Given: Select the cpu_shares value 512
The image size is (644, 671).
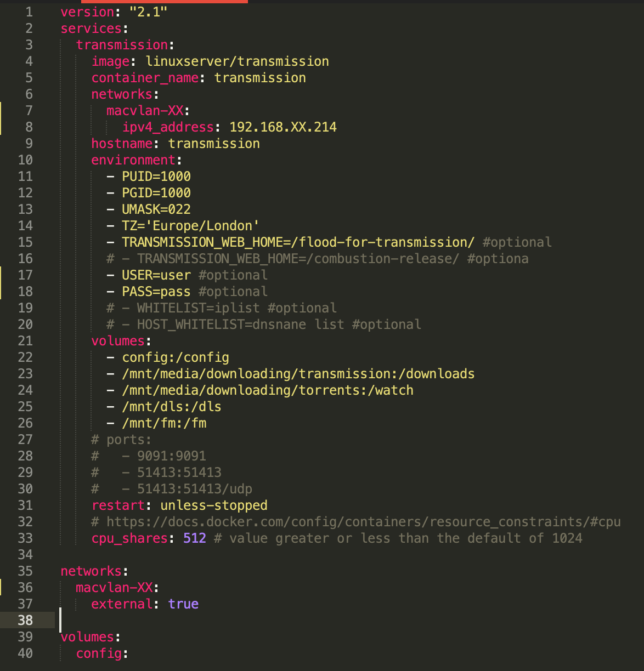Looking at the screenshot, I should (x=194, y=538).
